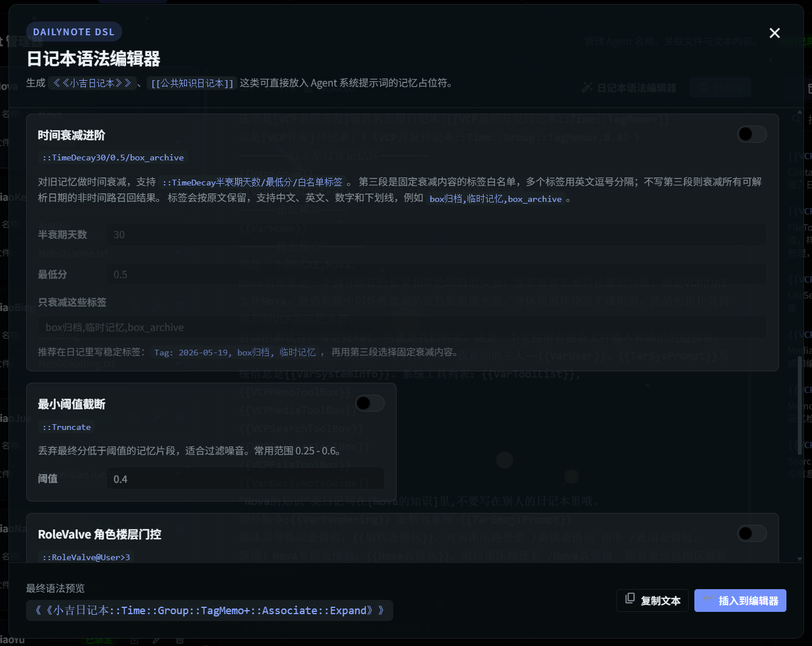Image resolution: width=812 pixels, height=646 pixels.
Task: Click the ::TimeDecay30/0.5/box_archive code chip
Action: (x=113, y=158)
